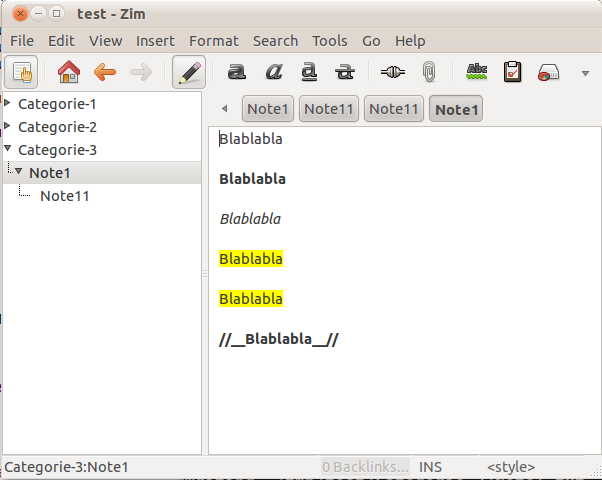Apply underline mark formatting
Screen dimensions: 602x480
point(309,72)
